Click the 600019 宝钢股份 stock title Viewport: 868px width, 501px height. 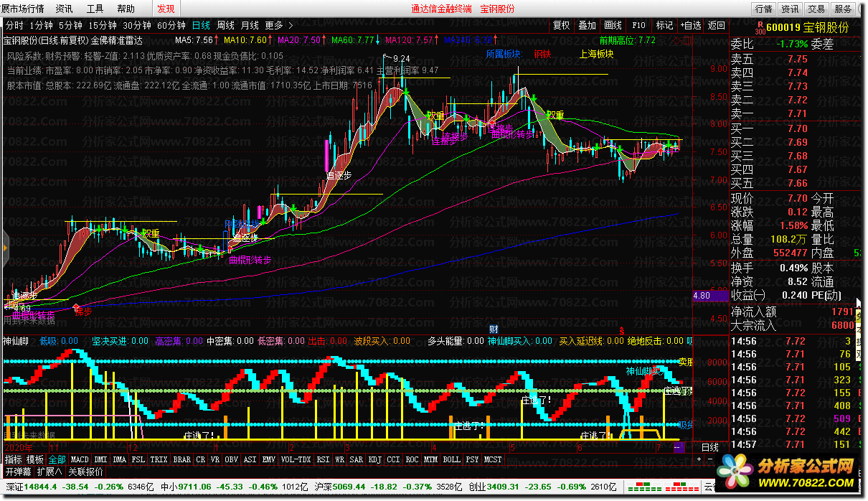807,28
